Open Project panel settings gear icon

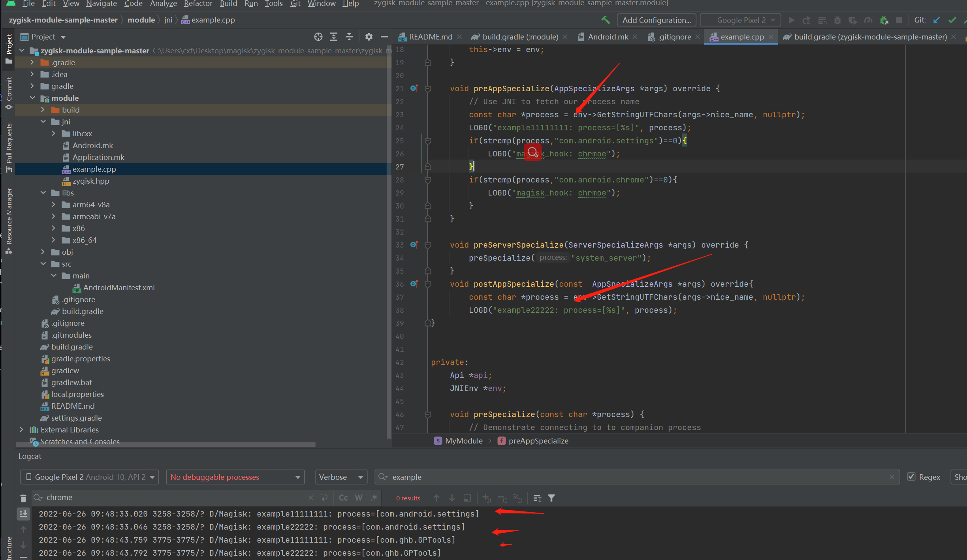tap(369, 37)
